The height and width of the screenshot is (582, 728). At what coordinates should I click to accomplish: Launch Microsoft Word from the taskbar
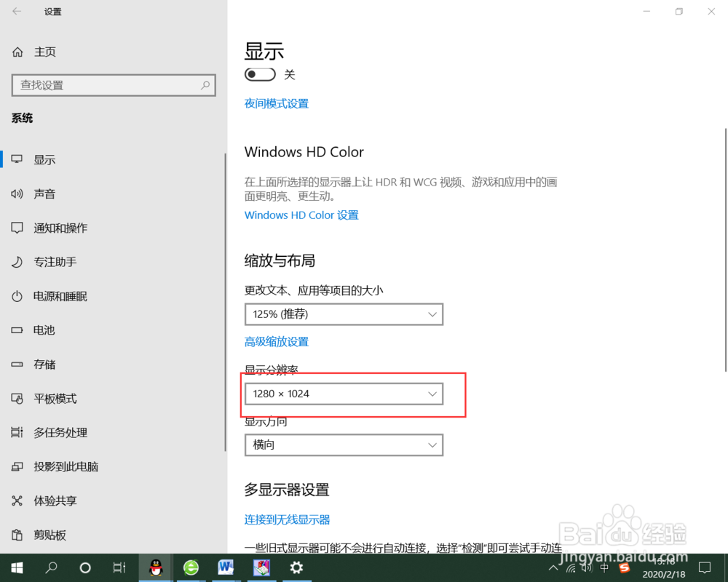pyautogui.click(x=226, y=567)
